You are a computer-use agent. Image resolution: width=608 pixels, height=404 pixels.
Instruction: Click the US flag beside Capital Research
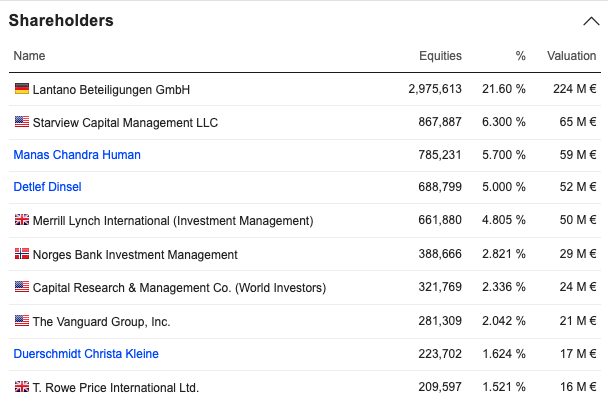22,287
